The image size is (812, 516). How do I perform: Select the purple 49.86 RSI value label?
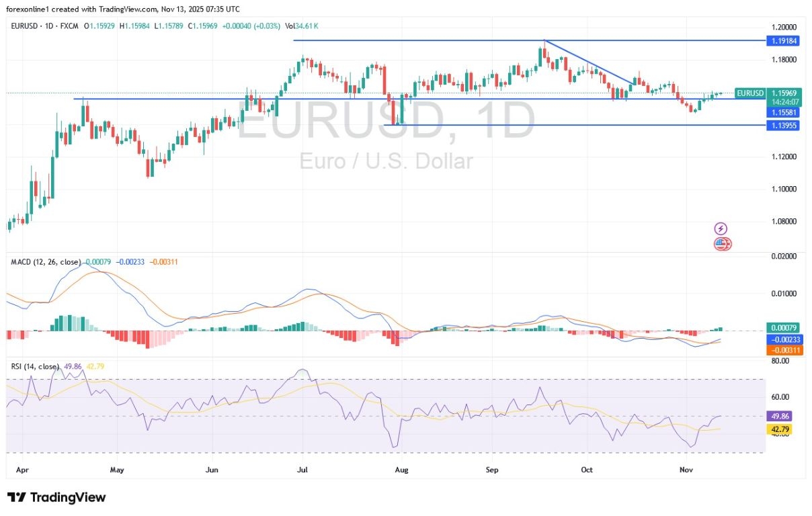click(x=778, y=417)
